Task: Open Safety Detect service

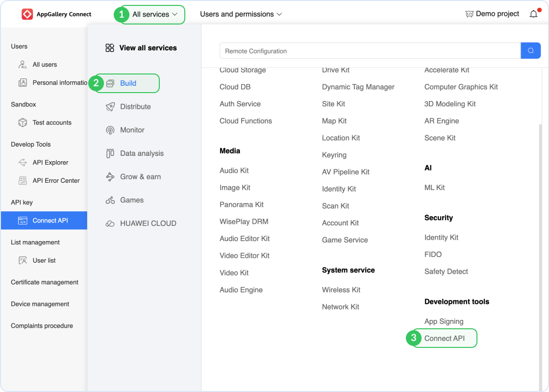Action: pyautogui.click(x=446, y=271)
